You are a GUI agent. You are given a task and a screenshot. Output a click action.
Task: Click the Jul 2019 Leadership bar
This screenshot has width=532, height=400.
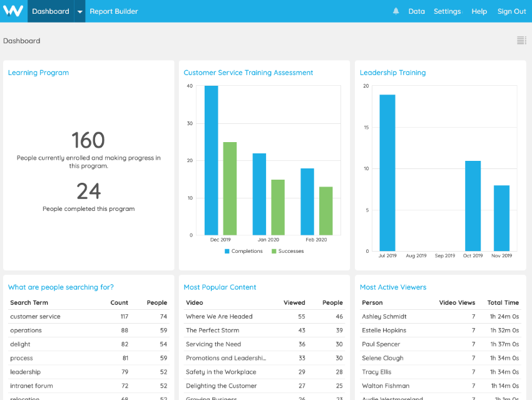point(387,173)
